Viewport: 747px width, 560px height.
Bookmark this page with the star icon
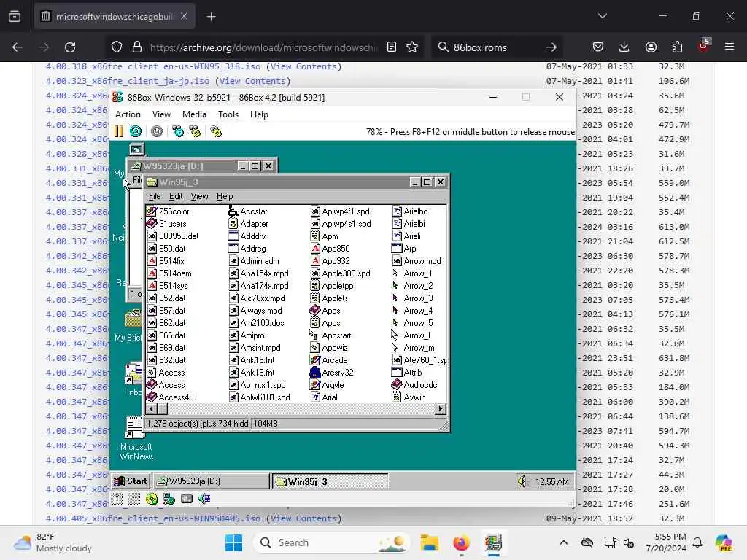coord(412,47)
